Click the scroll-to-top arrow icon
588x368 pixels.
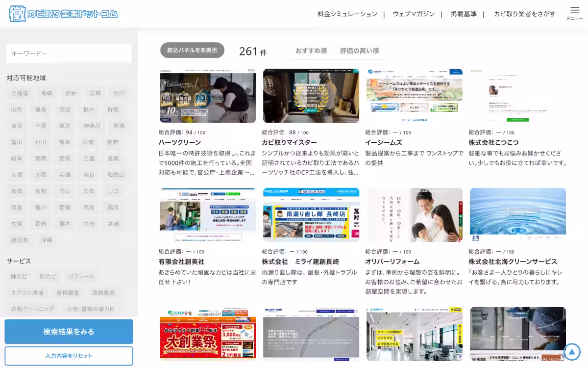point(571,351)
